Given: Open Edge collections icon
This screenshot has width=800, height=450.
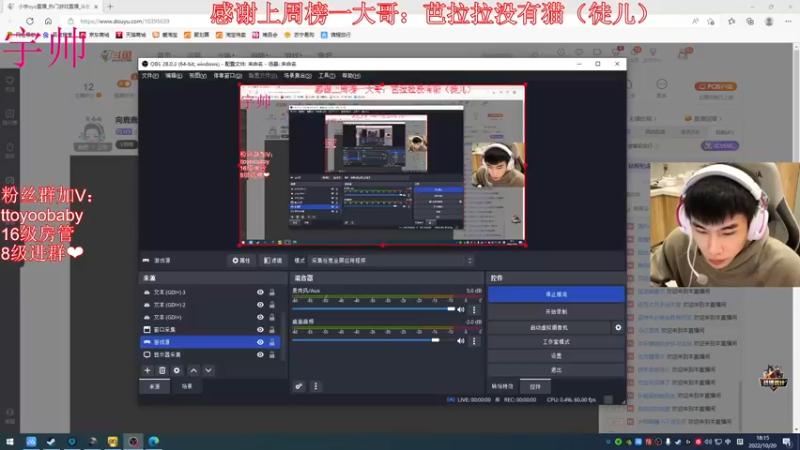Looking at the screenshot, I should (750, 21).
